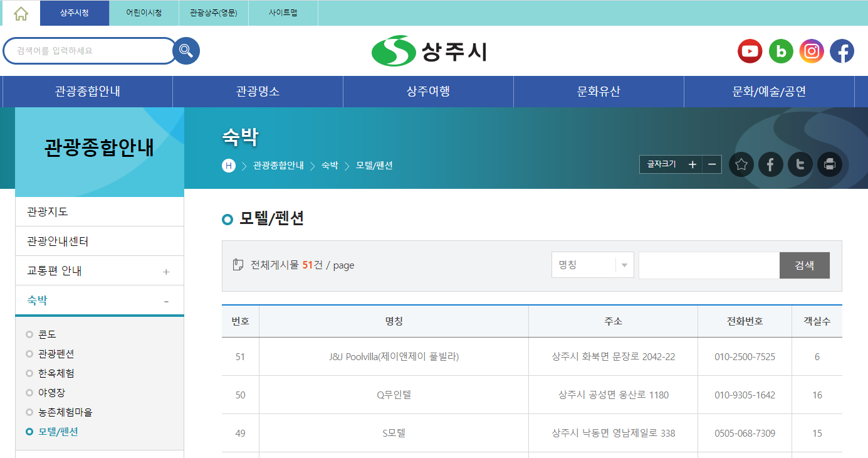Select 야영장 in sidebar submenu
The image size is (868, 458).
51,393
